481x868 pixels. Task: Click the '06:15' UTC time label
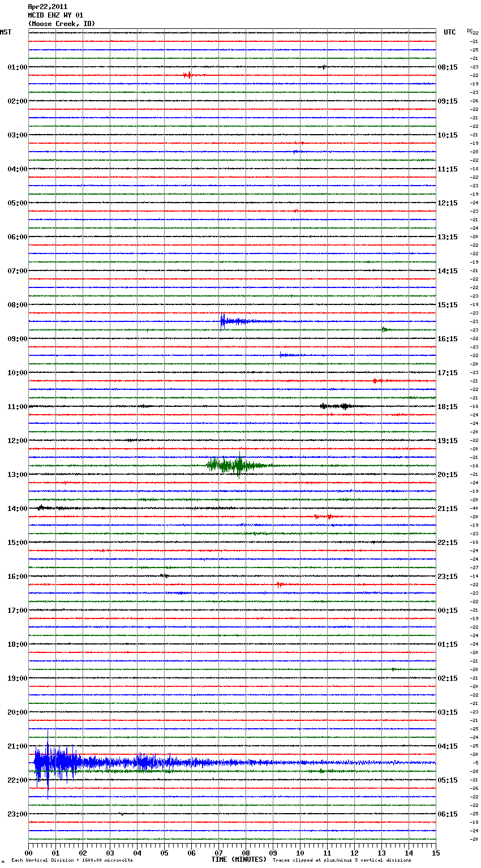448,814
